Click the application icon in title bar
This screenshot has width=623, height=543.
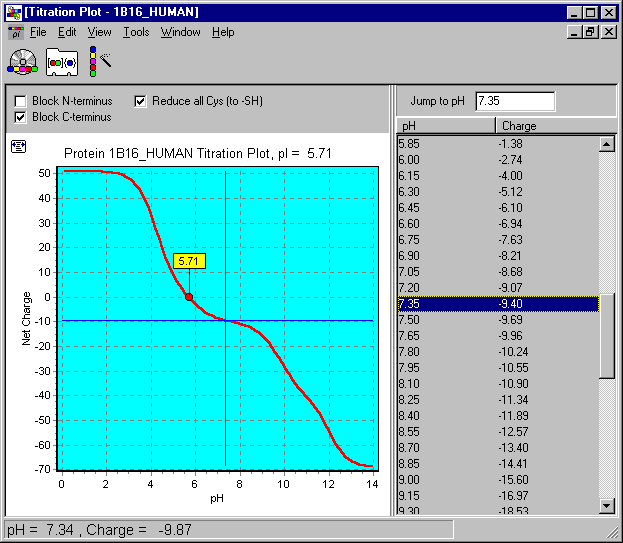[14, 12]
